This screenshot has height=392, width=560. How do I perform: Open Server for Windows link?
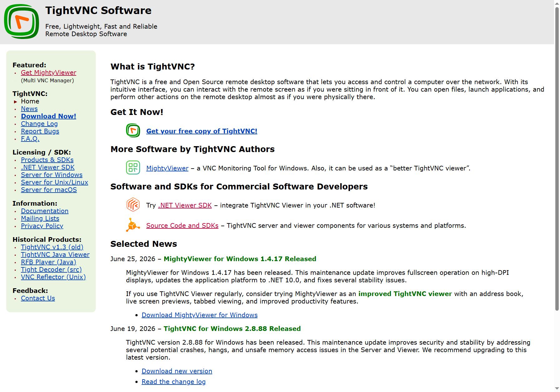(52, 175)
